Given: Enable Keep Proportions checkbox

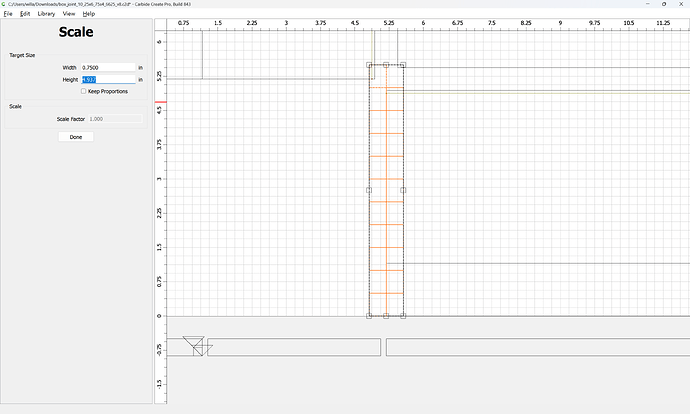Looking at the screenshot, I should [x=84, y=91].
